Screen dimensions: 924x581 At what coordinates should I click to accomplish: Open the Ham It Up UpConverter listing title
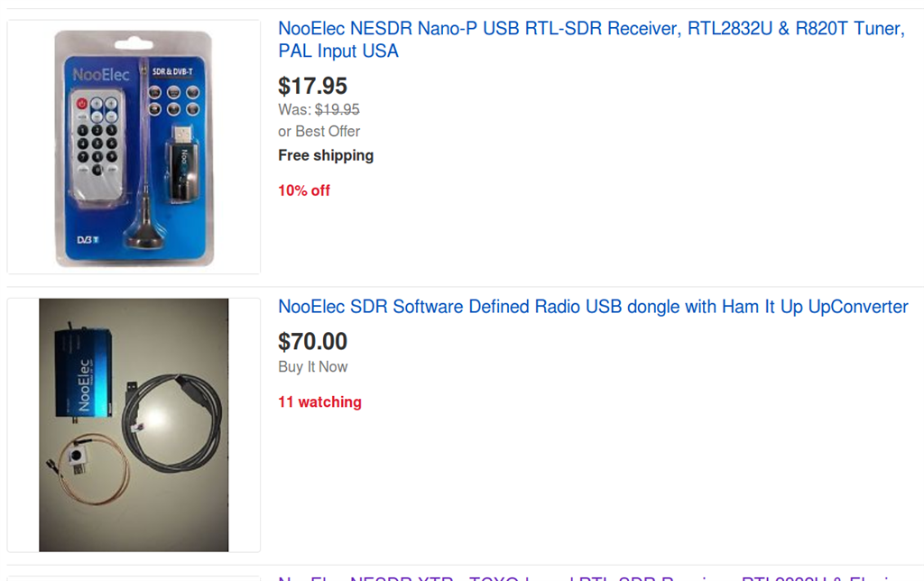tap(593, 307)
